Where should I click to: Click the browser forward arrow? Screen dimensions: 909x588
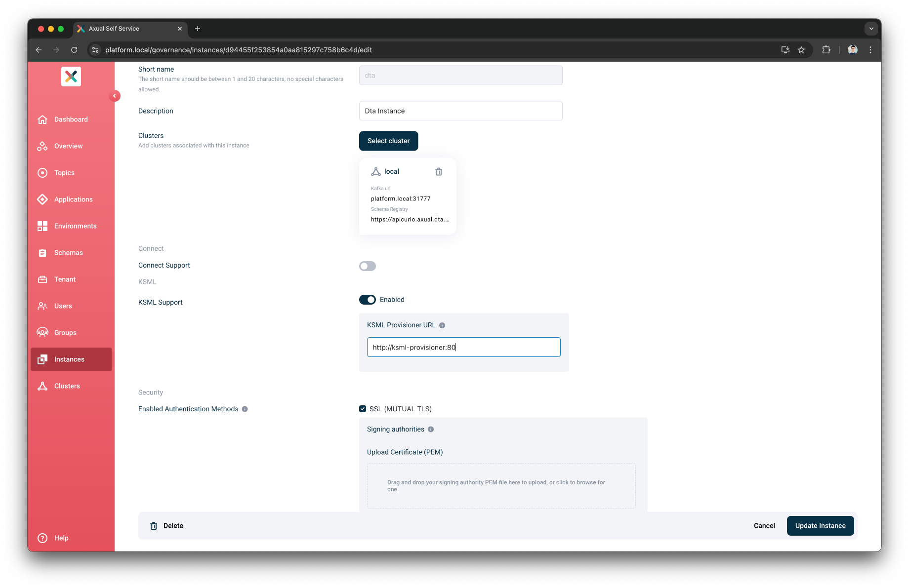(56, 50)
